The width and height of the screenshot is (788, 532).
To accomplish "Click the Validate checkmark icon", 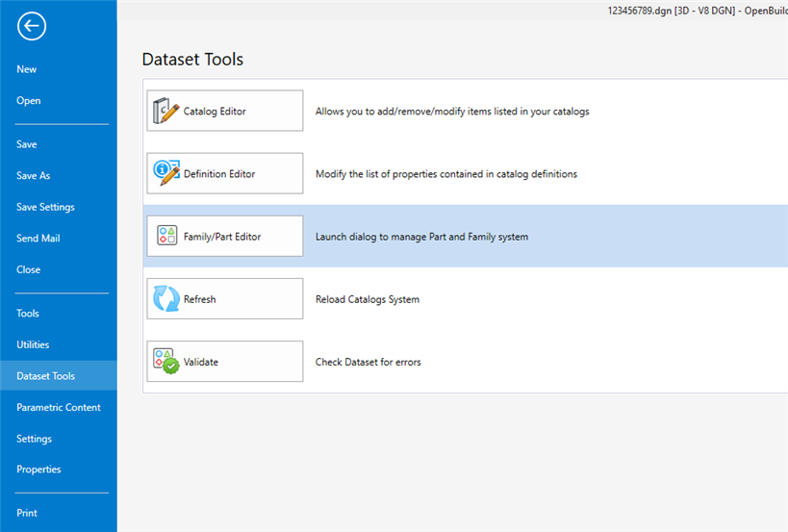I will click(165, 362).
